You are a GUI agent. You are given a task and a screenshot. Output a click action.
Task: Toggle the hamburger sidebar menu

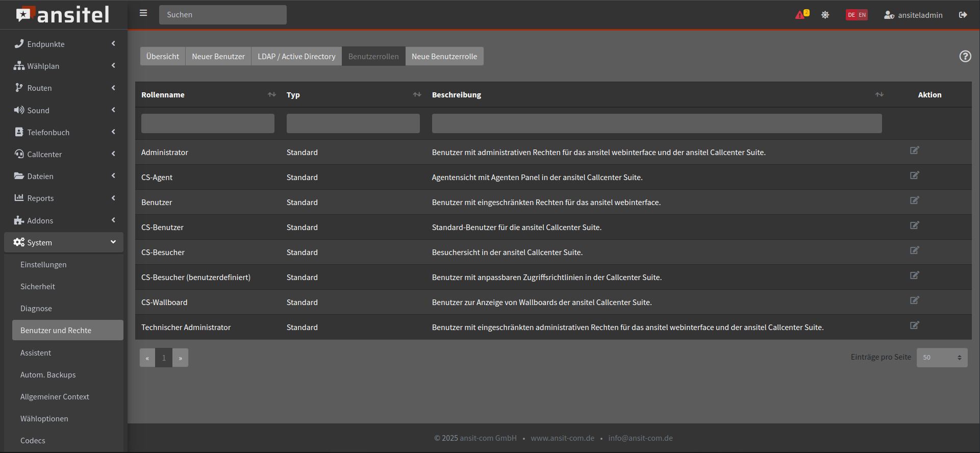coord(143,13)
